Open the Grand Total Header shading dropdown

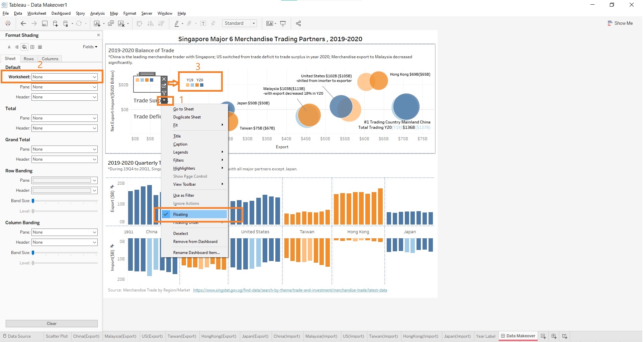tap(64, 159)
